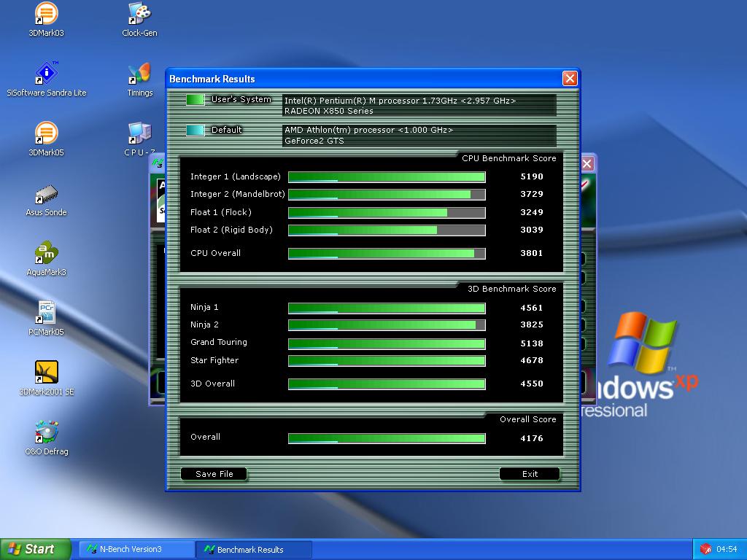The height and width of the screenshot is (560, 747).
Task: Launch 3DMark2001 SE shortcut
Action: click(x=47, y=373)
